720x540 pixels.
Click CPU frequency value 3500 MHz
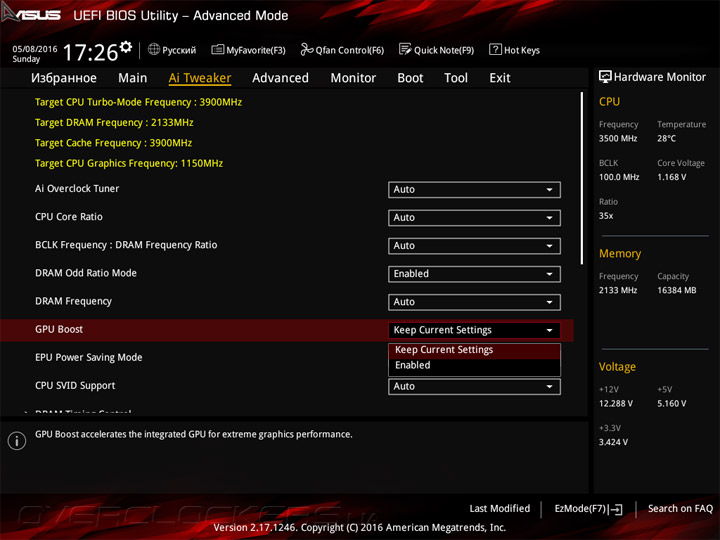[618, 139]
